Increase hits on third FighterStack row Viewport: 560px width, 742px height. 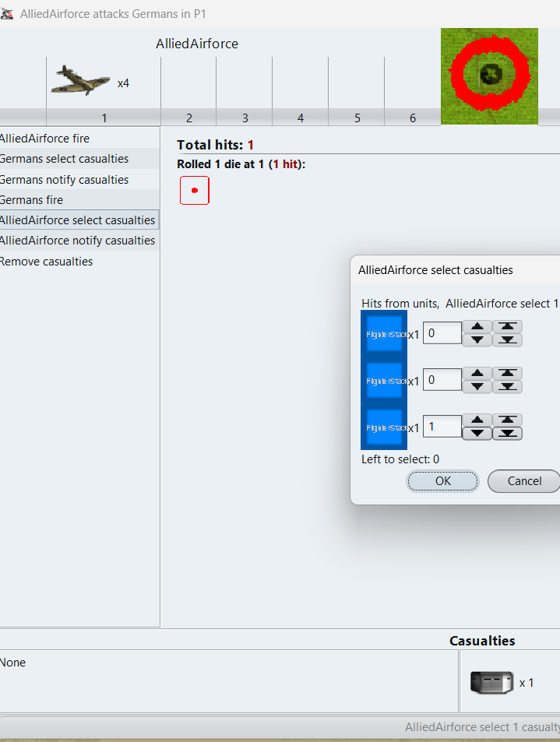point(477,420)
